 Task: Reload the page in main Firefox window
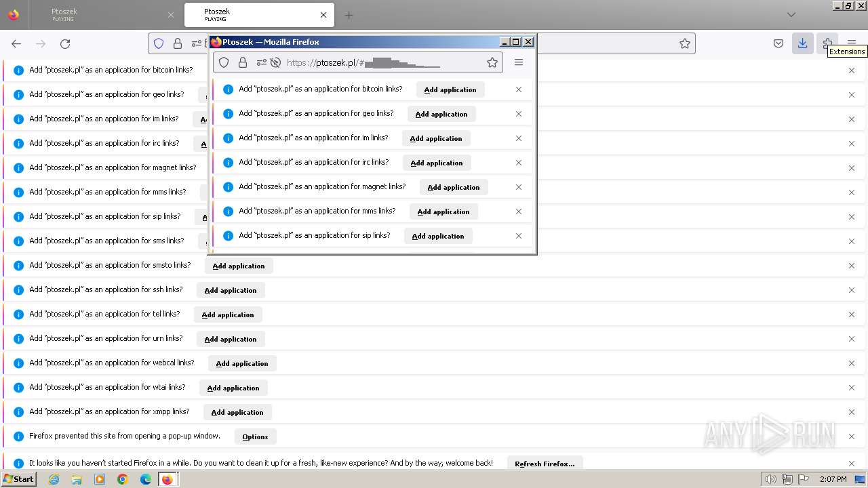[x=65, y=43]
